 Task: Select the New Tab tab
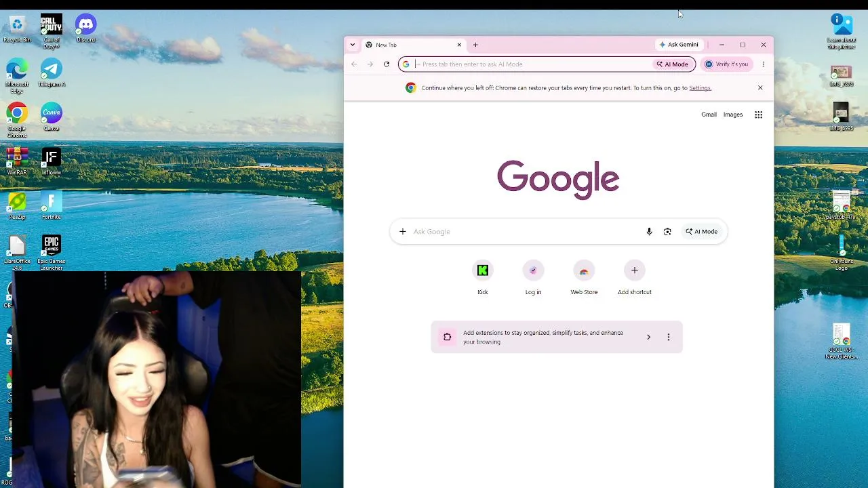414,45
